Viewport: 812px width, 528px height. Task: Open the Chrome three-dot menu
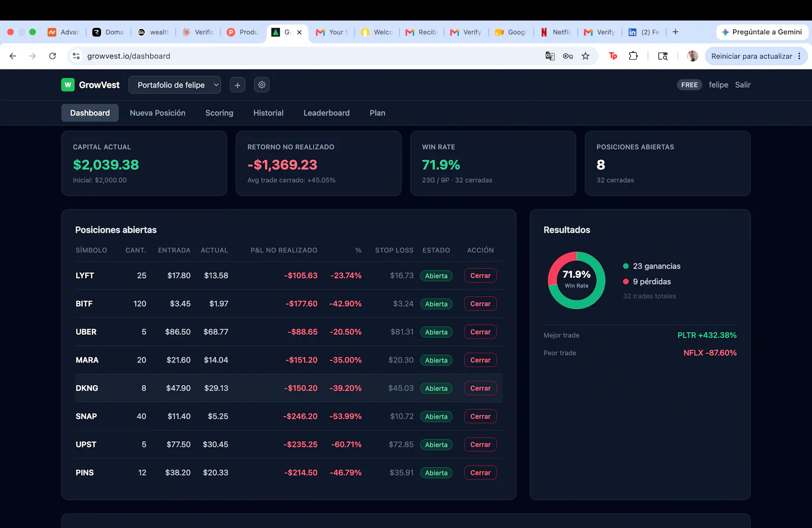pyautogui.click(x=799, y=56)
